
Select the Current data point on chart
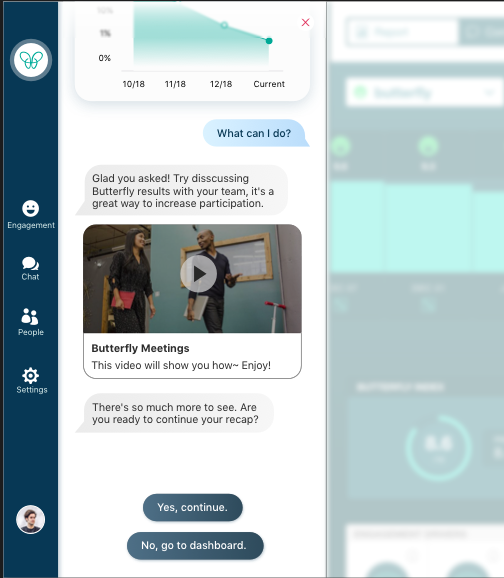click(x=269, y=41)
